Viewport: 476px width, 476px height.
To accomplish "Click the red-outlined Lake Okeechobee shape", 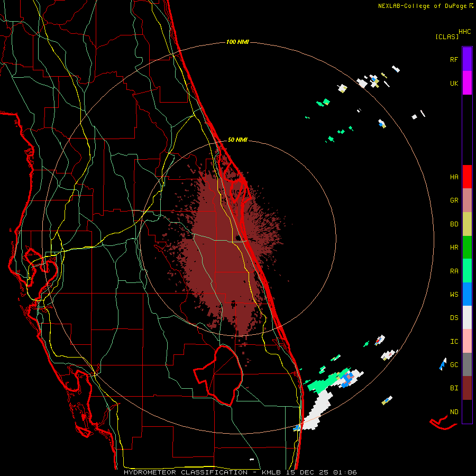I will (218, 376).
